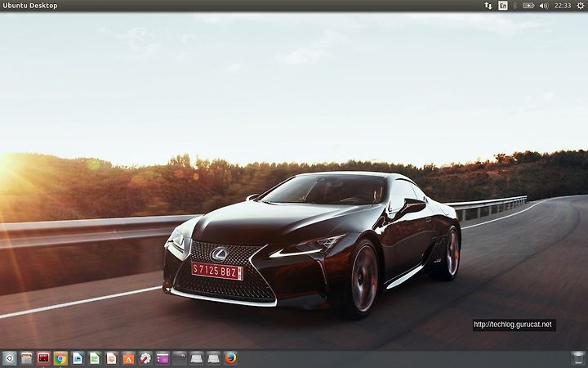The height and width of the screenshot is (368, 588).
Task: Launch Firefox from the dock
Action: click(x=231, y=358)
